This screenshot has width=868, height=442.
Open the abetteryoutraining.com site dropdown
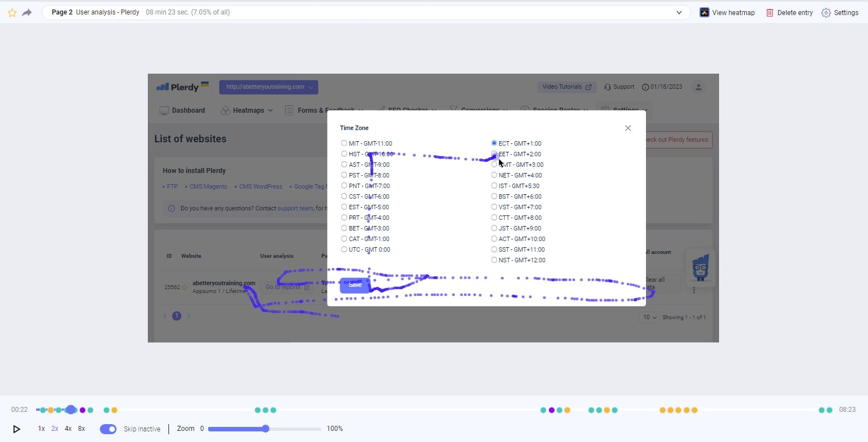tap(268, 87)
